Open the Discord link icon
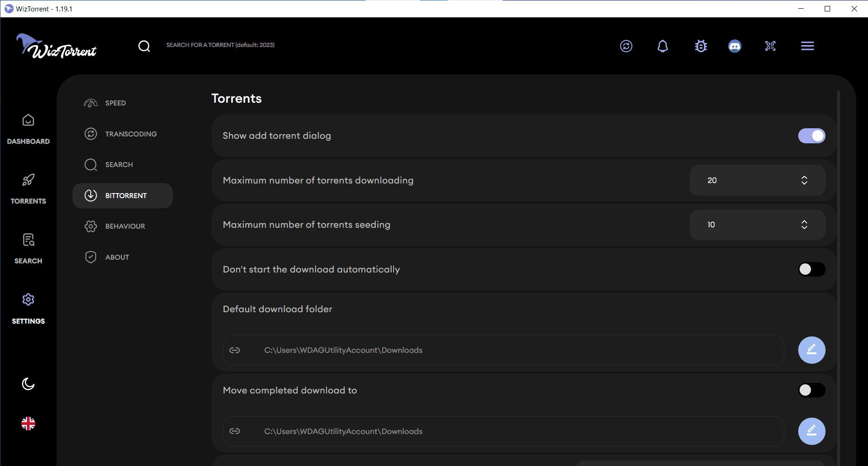The height and width of the screenshot is (466, 868). (x=734, y=46)
